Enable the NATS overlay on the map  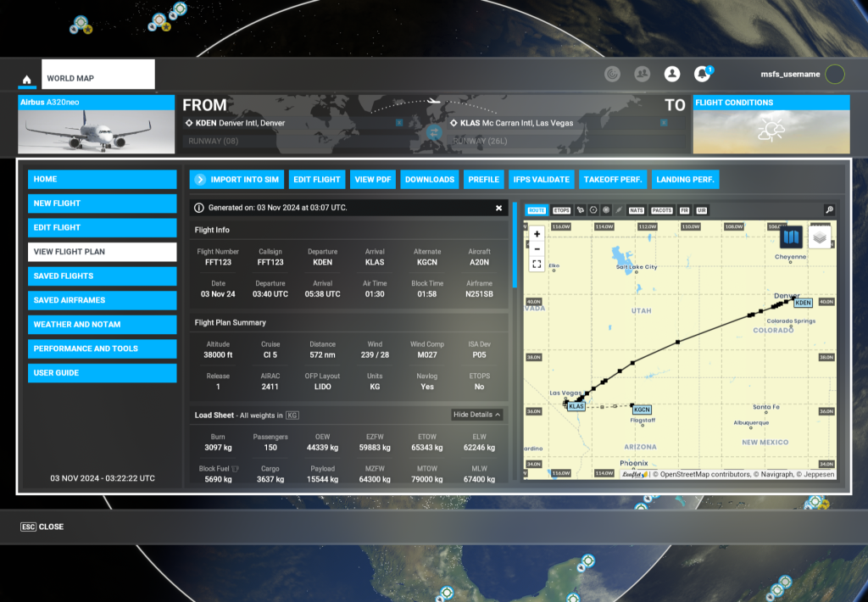click(x=636, y=210)
